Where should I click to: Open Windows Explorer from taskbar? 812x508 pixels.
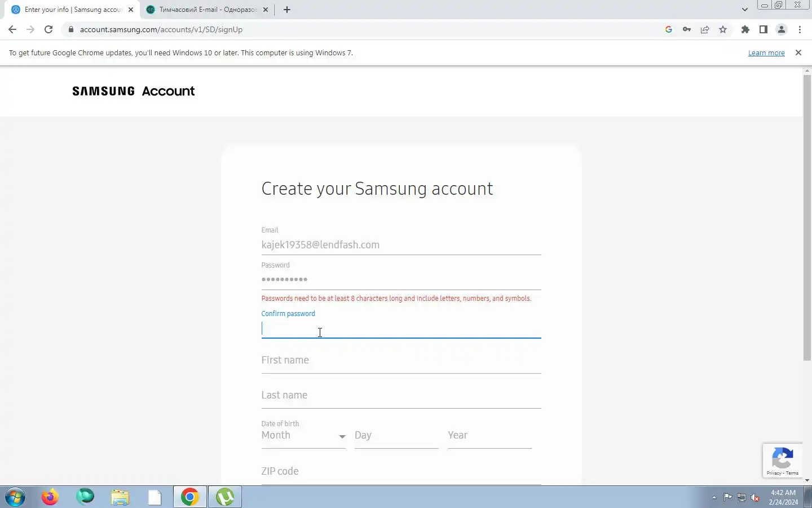[x=120, y=497]
